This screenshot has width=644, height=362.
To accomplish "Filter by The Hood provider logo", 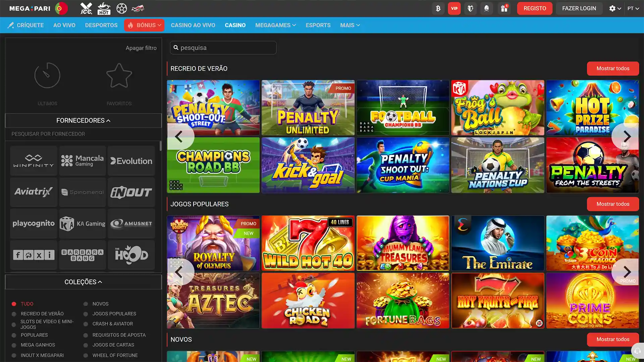I will [x=131, y=255].
